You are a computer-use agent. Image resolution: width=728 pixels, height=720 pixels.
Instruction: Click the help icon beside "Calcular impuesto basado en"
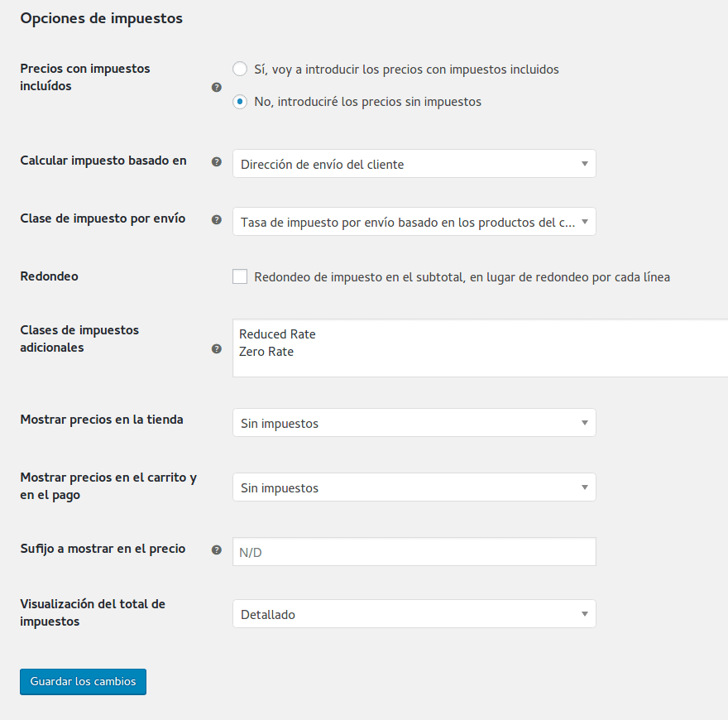(216, 162)
